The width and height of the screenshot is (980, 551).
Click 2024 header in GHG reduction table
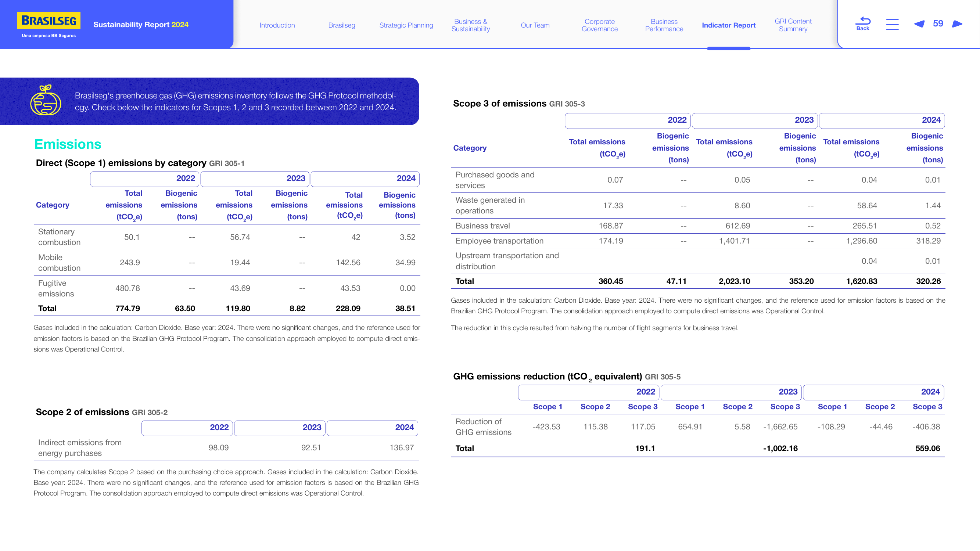click(873, 392)
